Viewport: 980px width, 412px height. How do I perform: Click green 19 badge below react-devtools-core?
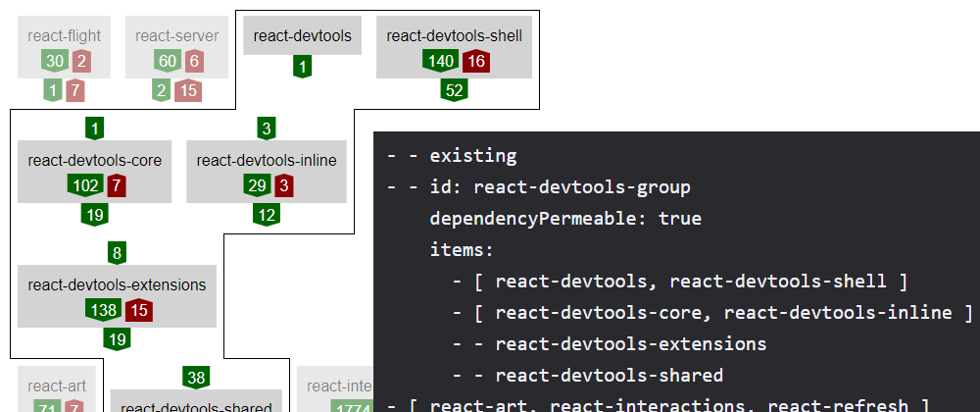click(94, 216)
